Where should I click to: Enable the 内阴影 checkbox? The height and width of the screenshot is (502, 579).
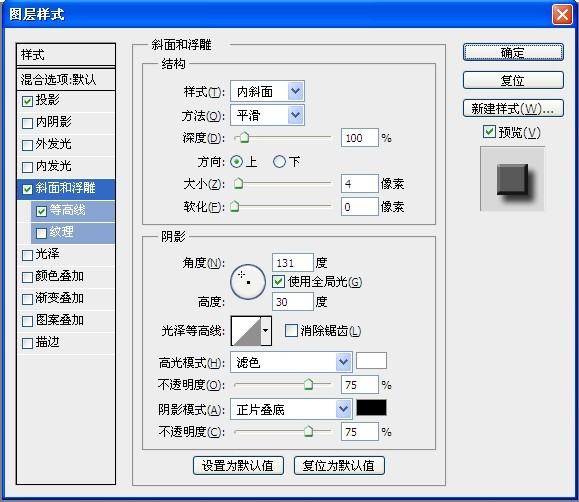(x=27, y=123)
